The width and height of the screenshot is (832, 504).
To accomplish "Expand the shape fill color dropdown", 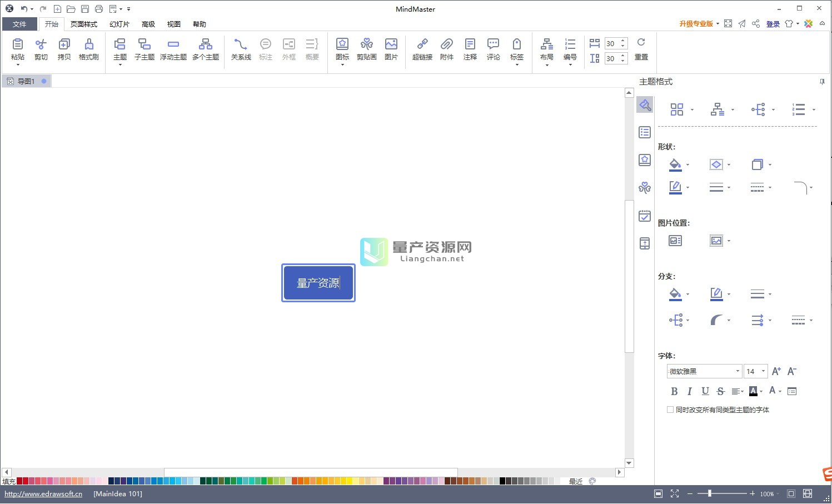I will click(x=688, y=165).
